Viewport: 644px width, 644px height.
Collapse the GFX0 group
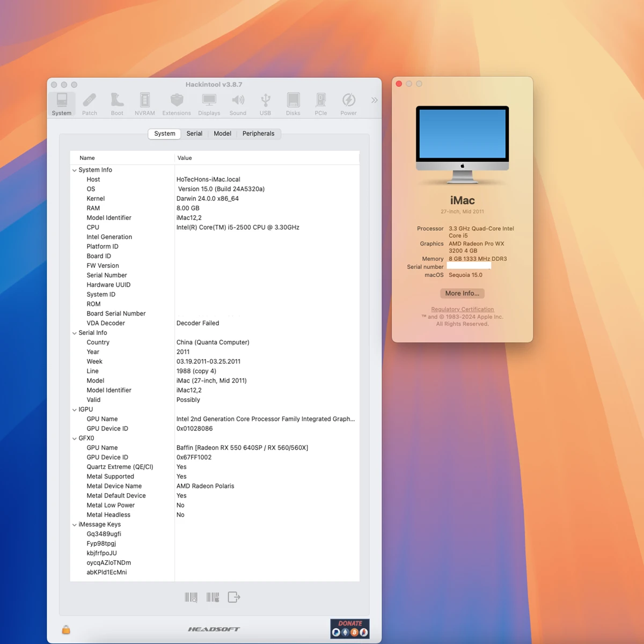click(75, 438)
